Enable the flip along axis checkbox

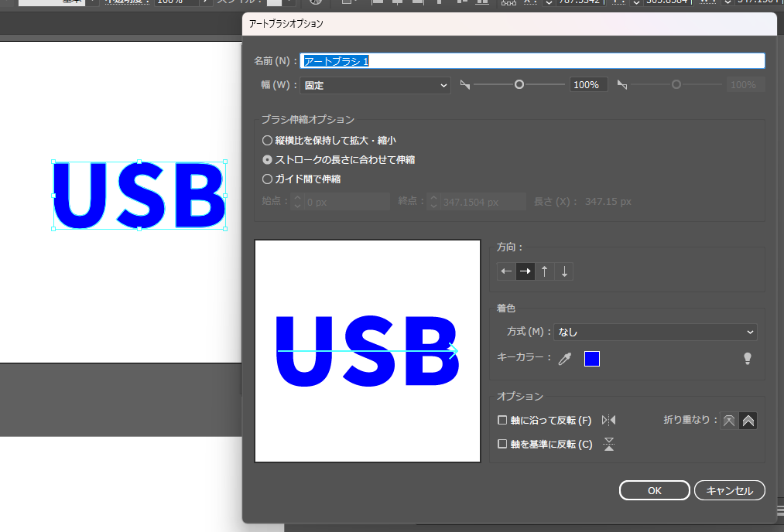click(502, 420)
